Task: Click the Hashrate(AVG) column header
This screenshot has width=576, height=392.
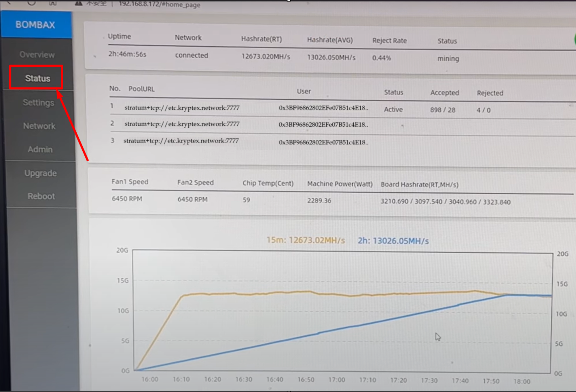Action: click(330, 40)
